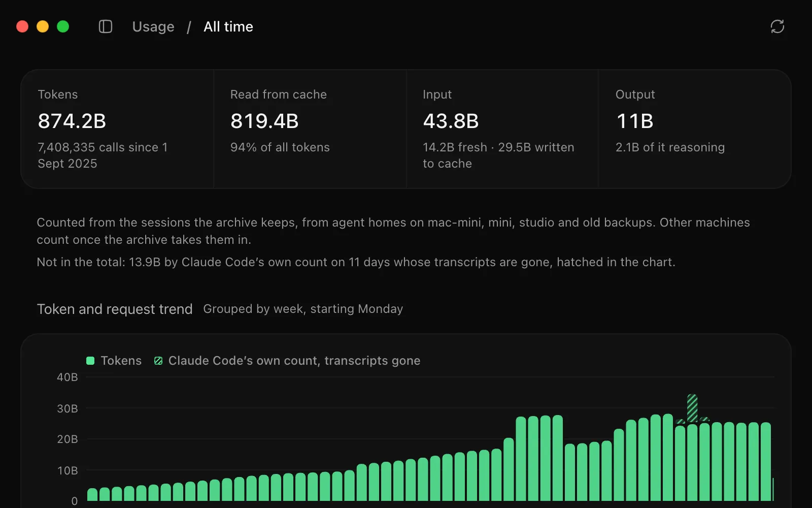Click the hatched legend swatch for Claude Code's count

[158, 361]
